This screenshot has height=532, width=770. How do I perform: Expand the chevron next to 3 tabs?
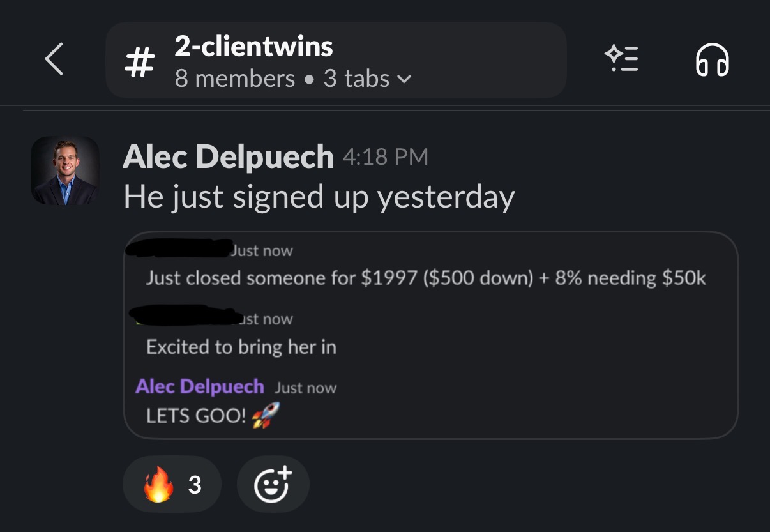[x=404, y=80]
